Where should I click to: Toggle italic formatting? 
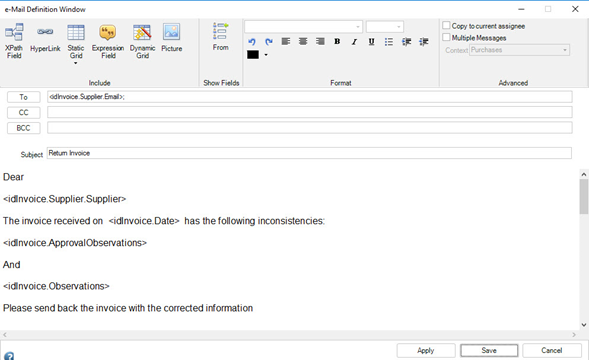click(354, 41)
